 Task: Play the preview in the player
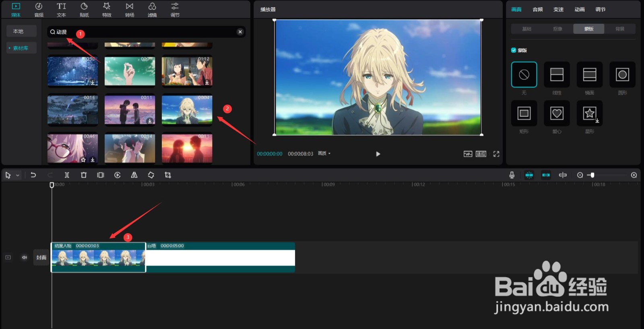pyautogui.click(x=378, y=154)
